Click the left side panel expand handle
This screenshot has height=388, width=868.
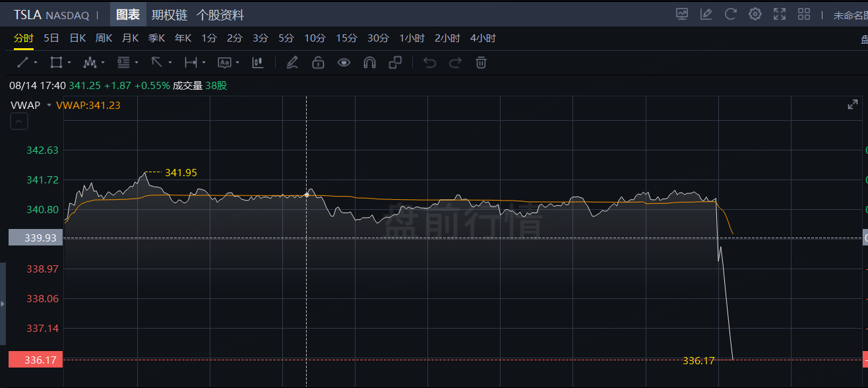[3, 304]
